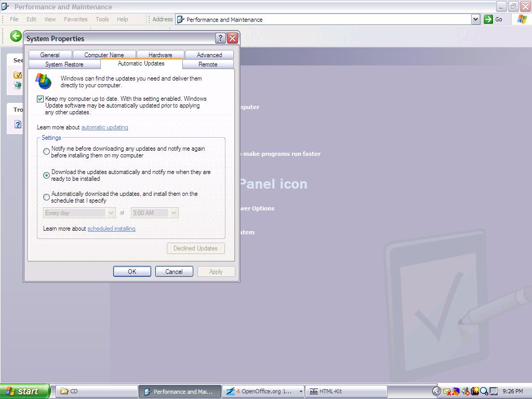The image size is (532, 399).
Task: Click the touchpad tray icon
Action: (x=494, y=392)
